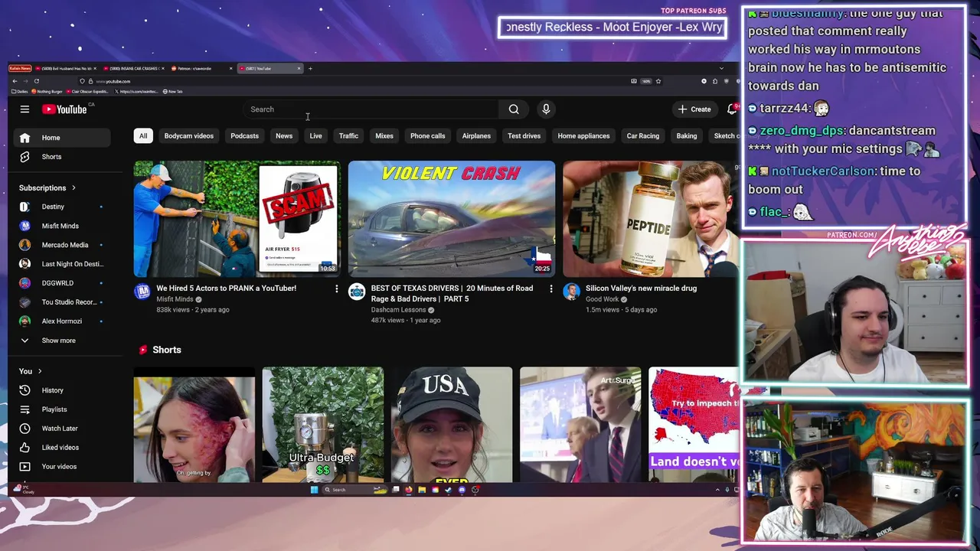Open the notifications bell
The image size is (980, 551).
click(732, 109)
